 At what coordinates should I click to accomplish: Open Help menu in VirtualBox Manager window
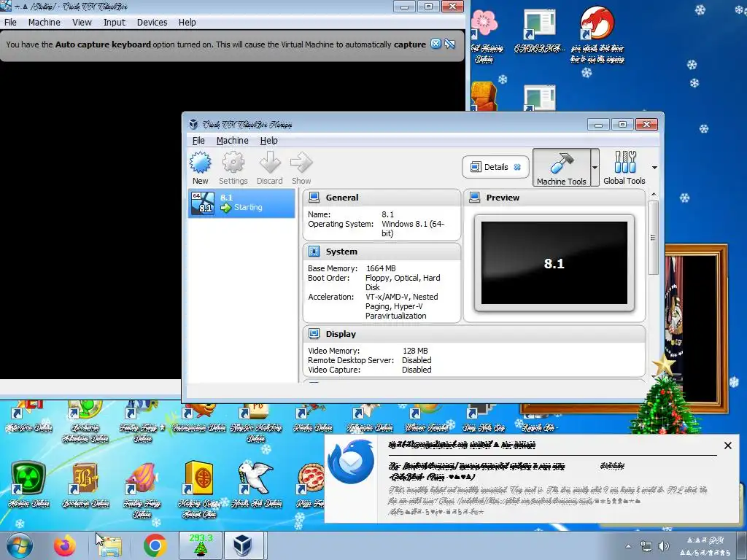coord(268,141)
